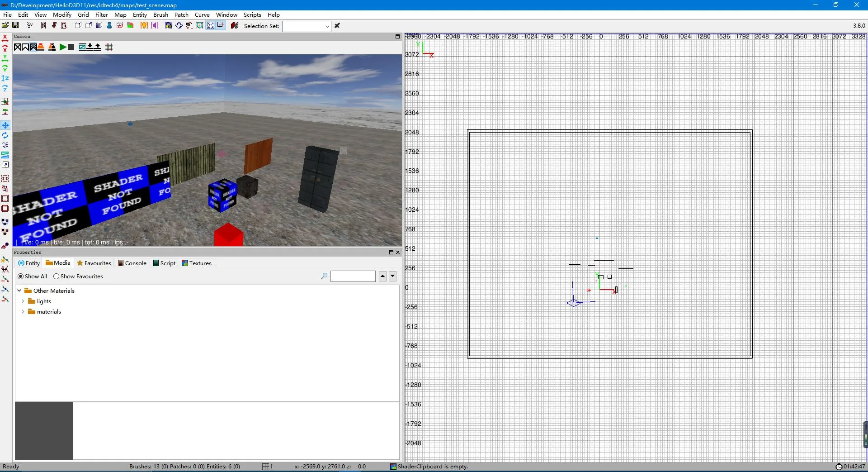The width and height of the screenshot is (868, 472).
Task: Switch to the Console tab
Action: click(132, 263)
